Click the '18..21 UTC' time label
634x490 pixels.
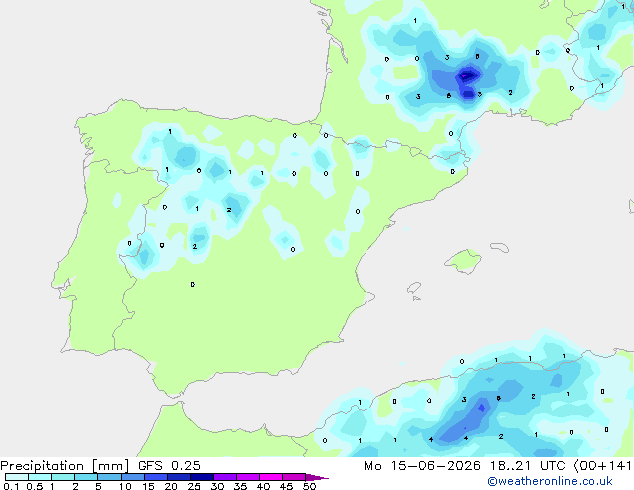529,466
